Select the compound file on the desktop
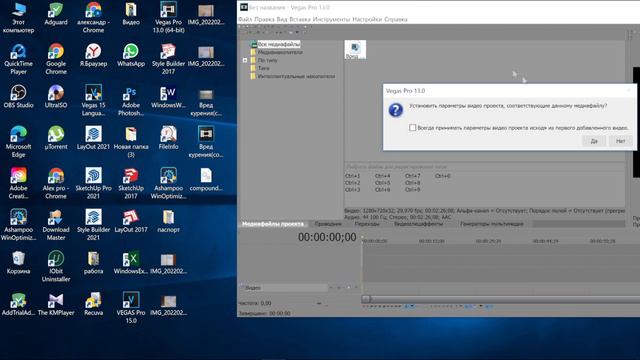 [x=206, y=179]
